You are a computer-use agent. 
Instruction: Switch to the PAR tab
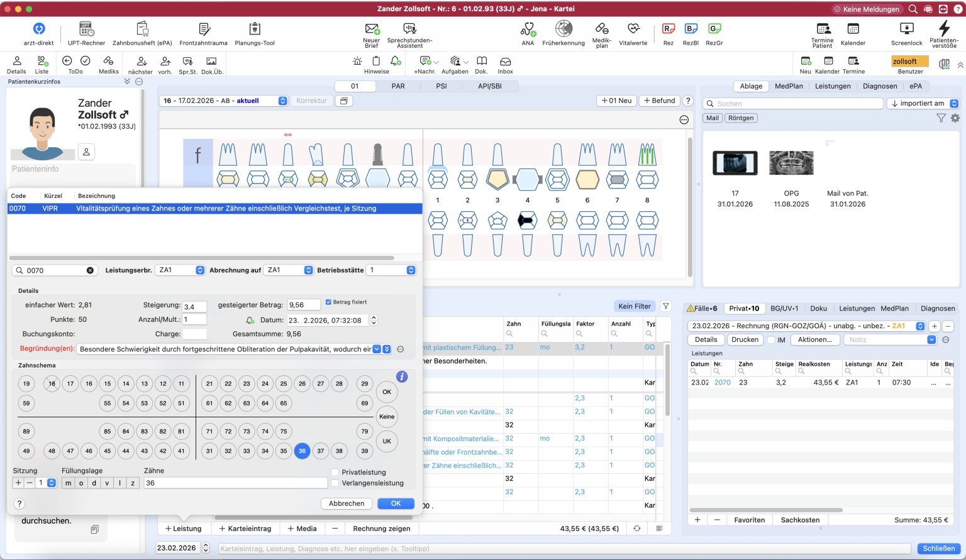point(398,86)
